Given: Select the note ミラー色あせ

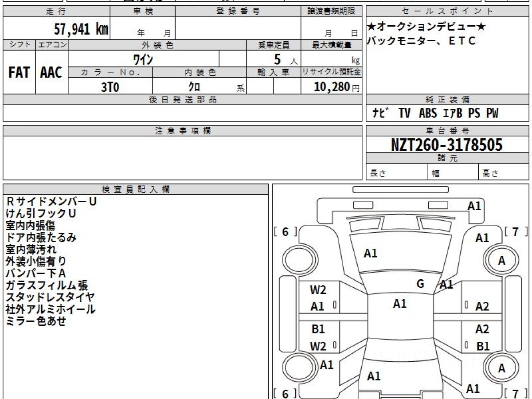Looking at the screenshot, I should pyautogui.click(x=35, y=321).
